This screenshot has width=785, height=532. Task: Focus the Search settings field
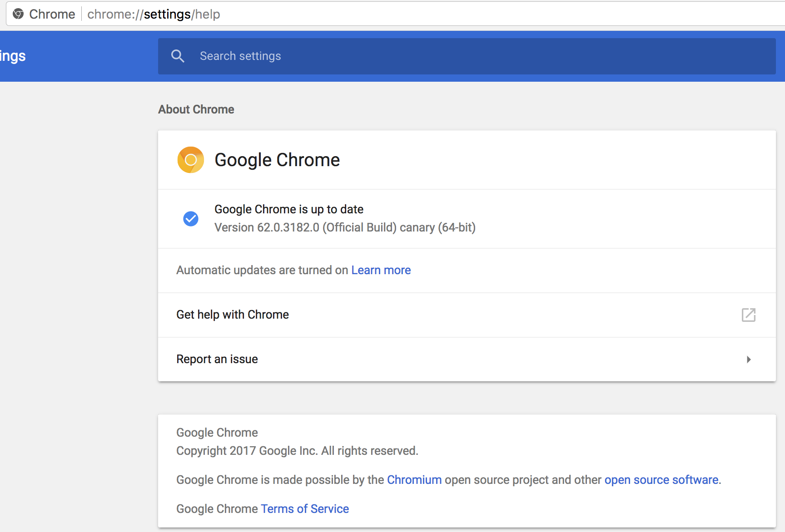click(467, 56)
